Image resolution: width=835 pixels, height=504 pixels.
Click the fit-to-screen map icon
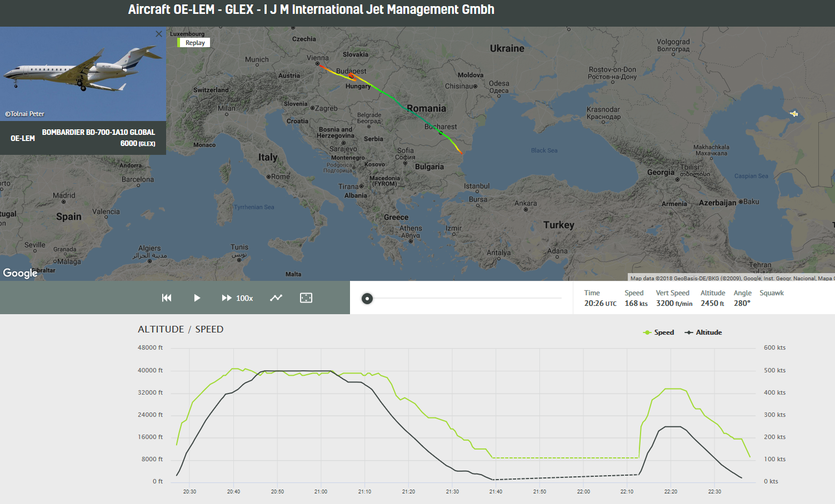306,298
